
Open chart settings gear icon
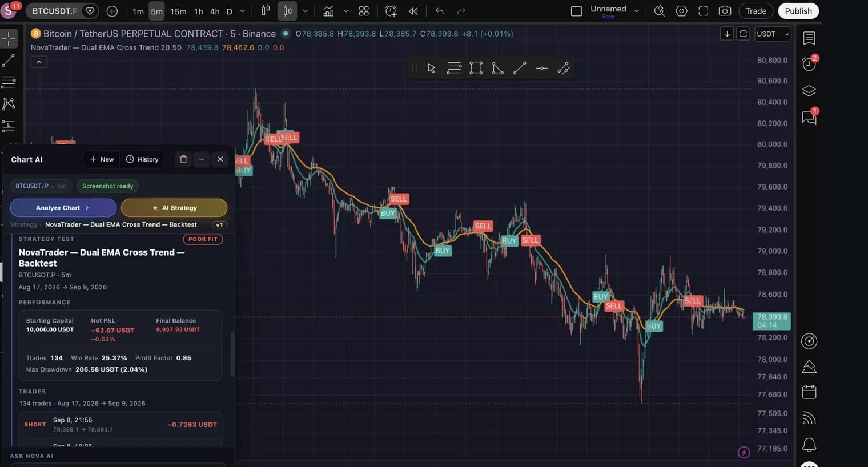(681, 11)
